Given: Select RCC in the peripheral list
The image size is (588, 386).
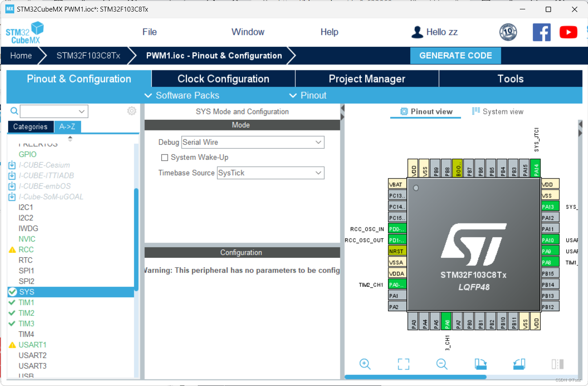Looking at the screenshot, I should coord(26,250).
